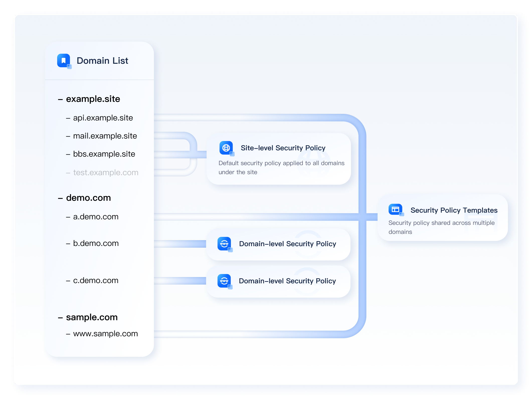The height and width of the screenshot is (399, 532).
Task: Select bbs.example.site subdomain entry
Action: (x=104, y=154)
